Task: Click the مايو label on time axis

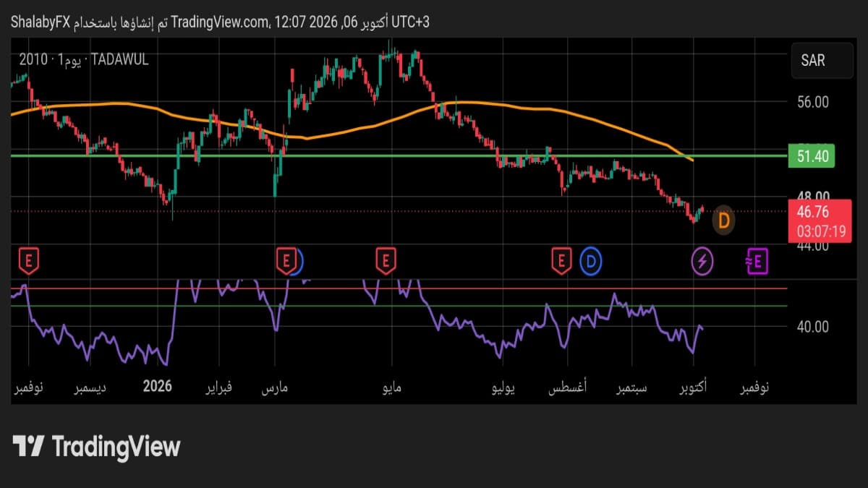Action: click(391, 388)
